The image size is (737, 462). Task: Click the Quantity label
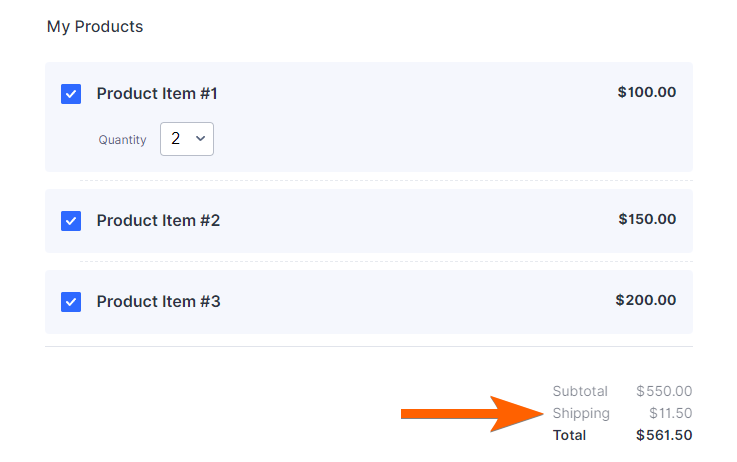[x=122, y=140]
